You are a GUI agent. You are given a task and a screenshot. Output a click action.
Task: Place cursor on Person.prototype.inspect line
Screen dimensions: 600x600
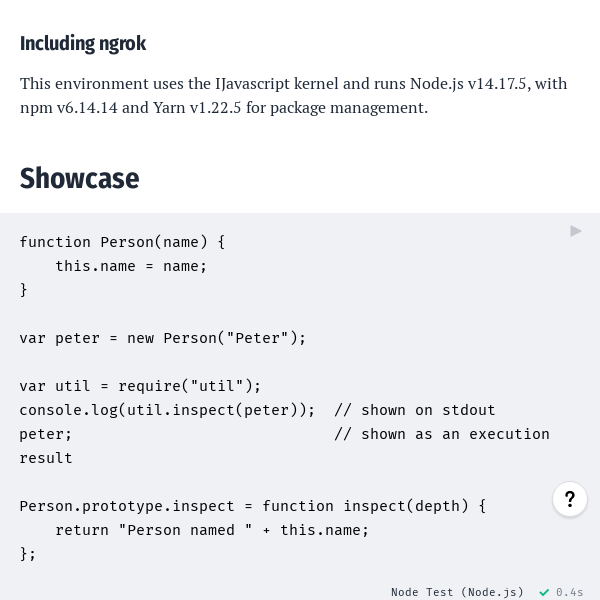[253, 506]
